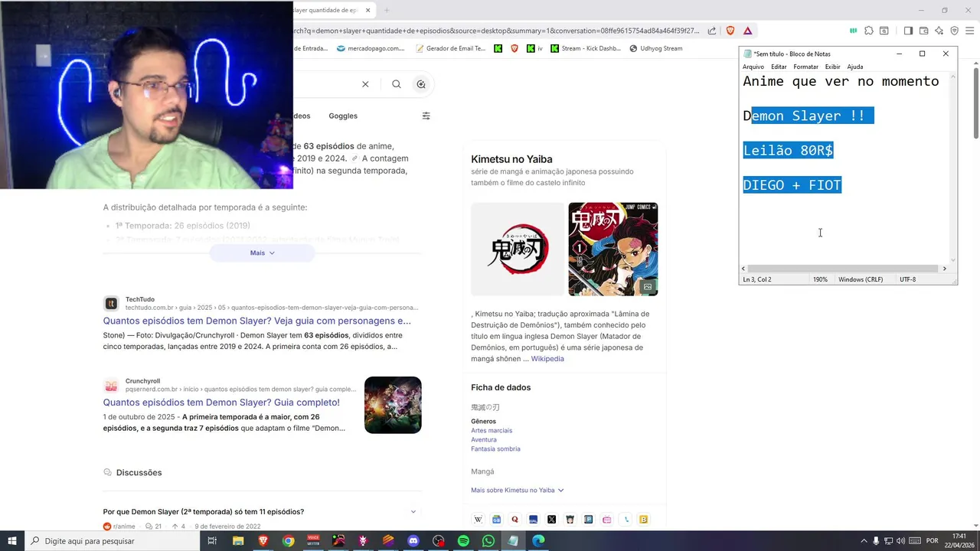Follow the Wikipedia link in description
This screenshot has height=551, width=980.
click(547, 358)
